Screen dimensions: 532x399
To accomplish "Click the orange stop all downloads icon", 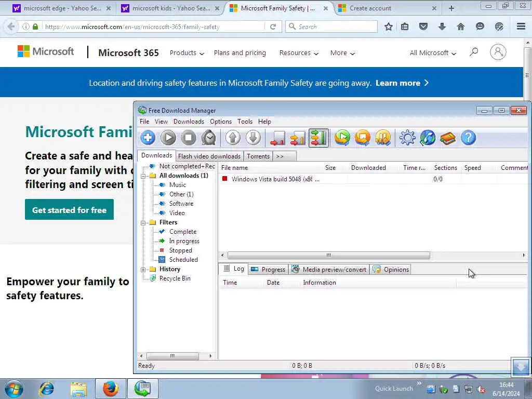I will point(362,138).
